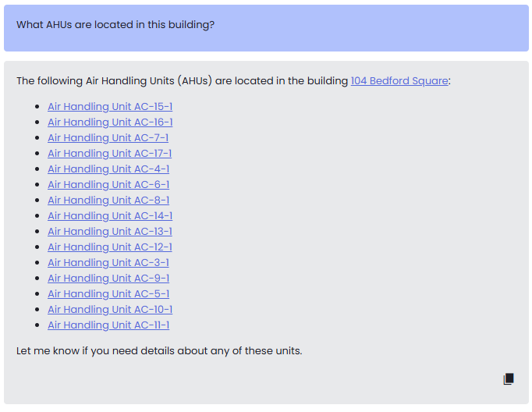The height and width of the screenshot is (412, 532).
Task: Open Air Handling Unit AC-3-1 link
Action: (x=108, y=263)
